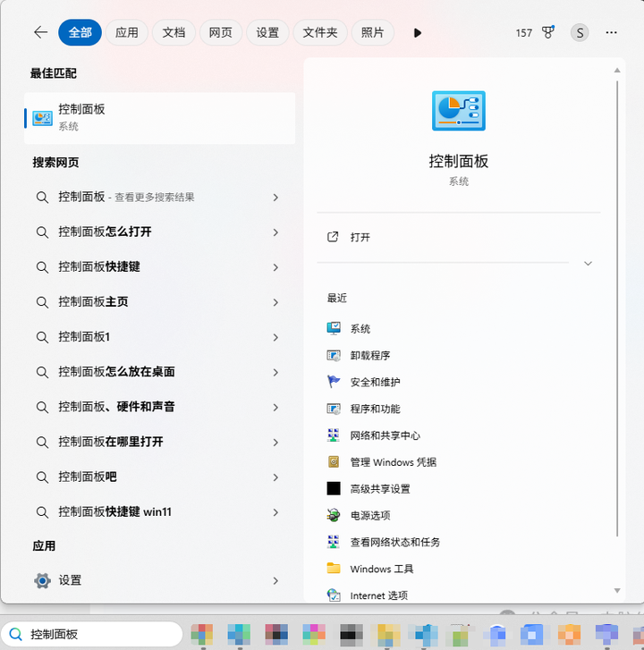Search web for 控制面板 查看更多搜索结果

(159, 198)
